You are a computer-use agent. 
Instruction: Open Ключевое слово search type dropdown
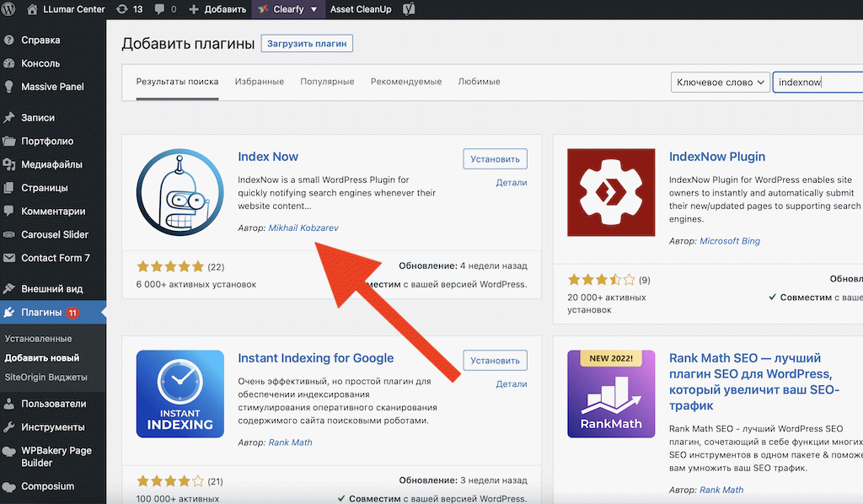click(x=720, y=82)
